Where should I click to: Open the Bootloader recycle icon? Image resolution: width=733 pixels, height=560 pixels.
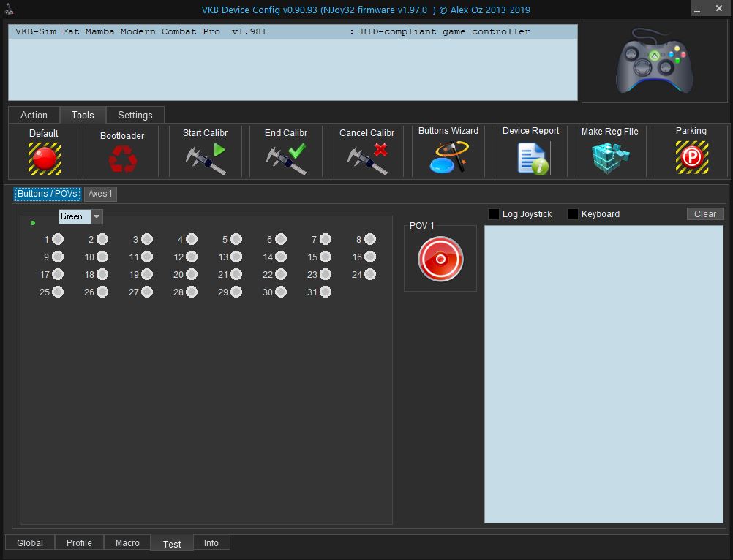pyautogui.click(x=122, y=159)
